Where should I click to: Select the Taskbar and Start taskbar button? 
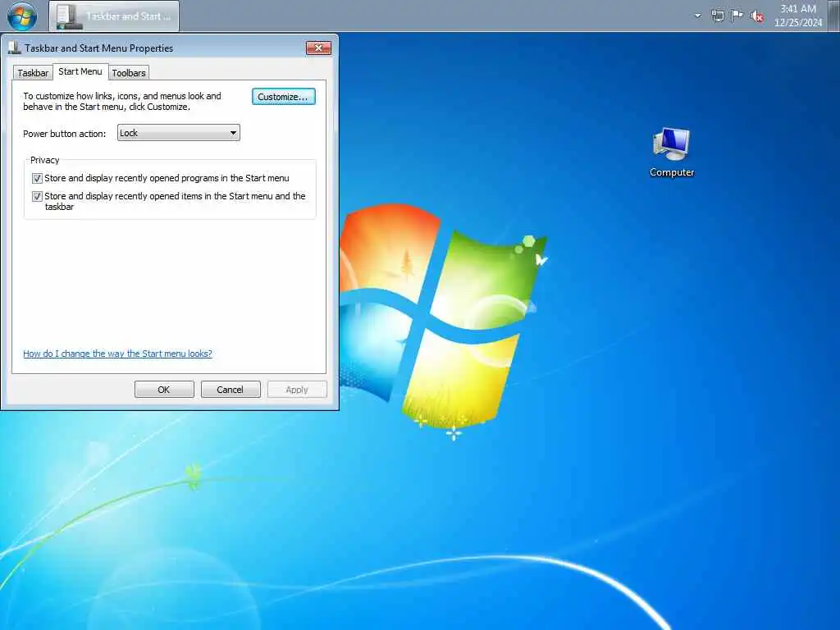(x=114, y=16)
